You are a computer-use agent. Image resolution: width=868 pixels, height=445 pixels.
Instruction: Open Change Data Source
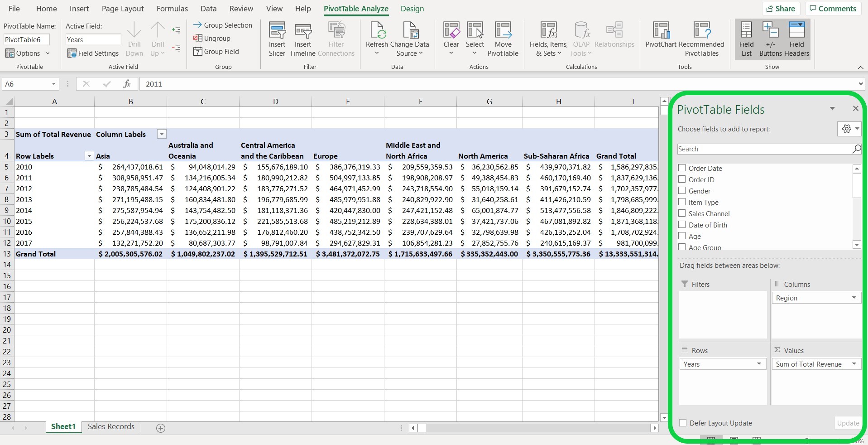pyautogui.click(x=409, y=39)
